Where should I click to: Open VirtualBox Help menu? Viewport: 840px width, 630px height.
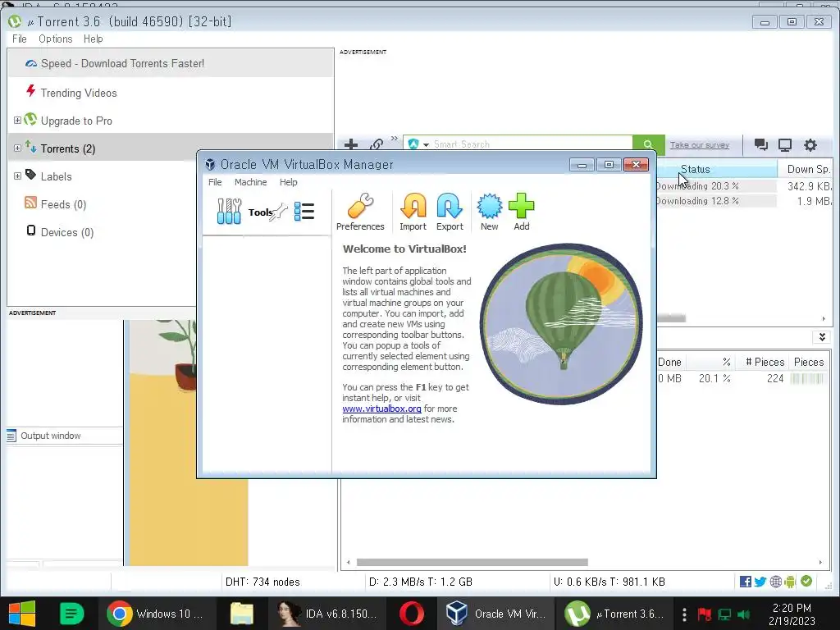pos(288,182)
